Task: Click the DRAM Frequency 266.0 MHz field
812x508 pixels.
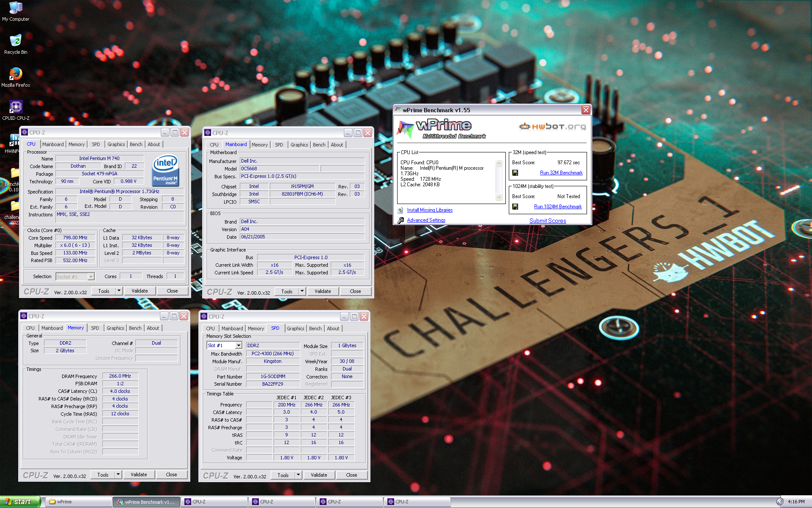Action: [120, 376]
